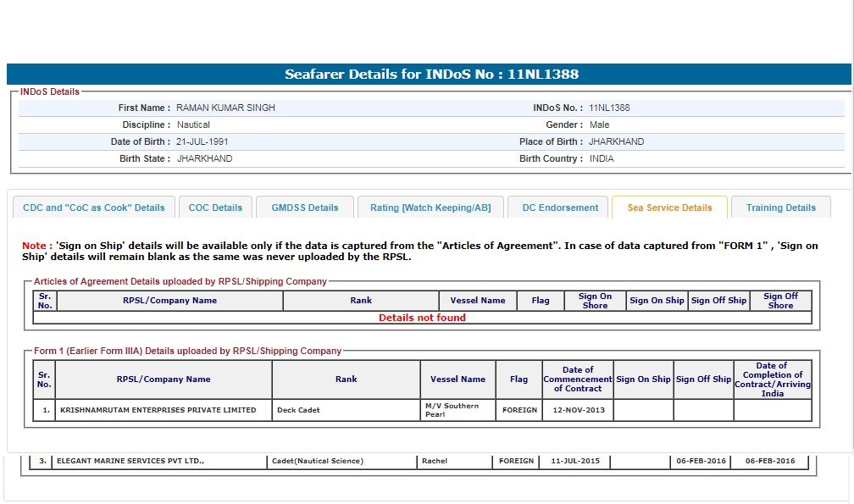Click the 12-NOV-2013 commencement date cell
Image resolution: width=854 pixels, height=504 pixels.
577,410
